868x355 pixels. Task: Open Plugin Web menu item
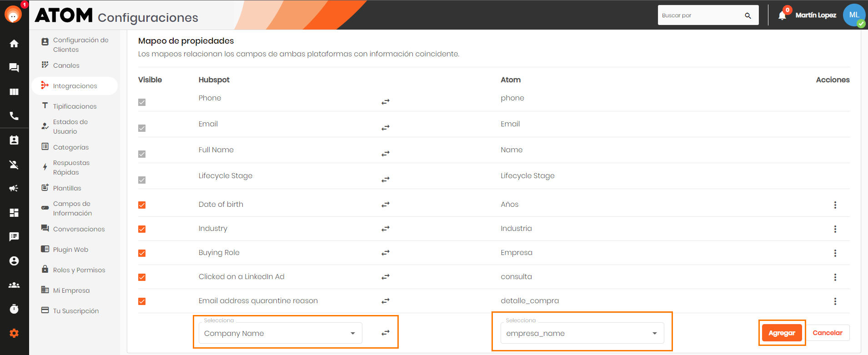[75, 250]
